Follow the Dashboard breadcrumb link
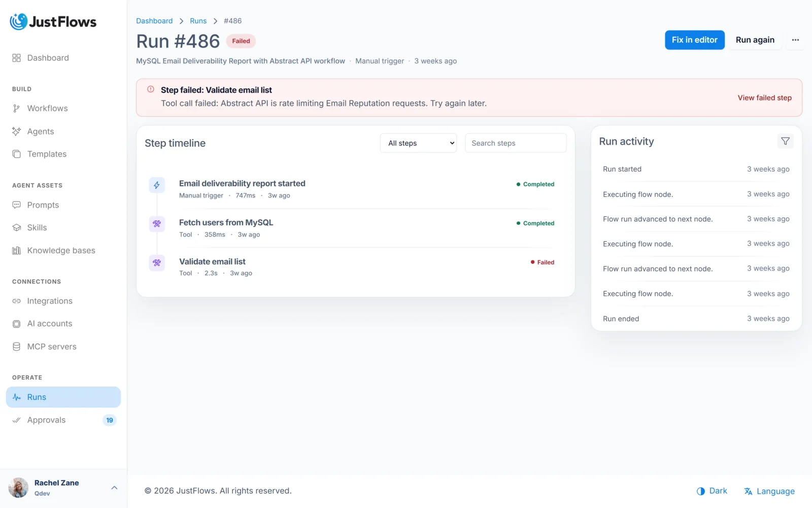 click(x=154, y=21)
